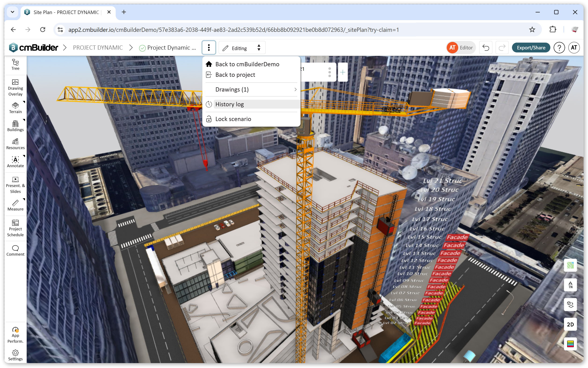
Task: Click the browser address bar
Action: [297, 30]
